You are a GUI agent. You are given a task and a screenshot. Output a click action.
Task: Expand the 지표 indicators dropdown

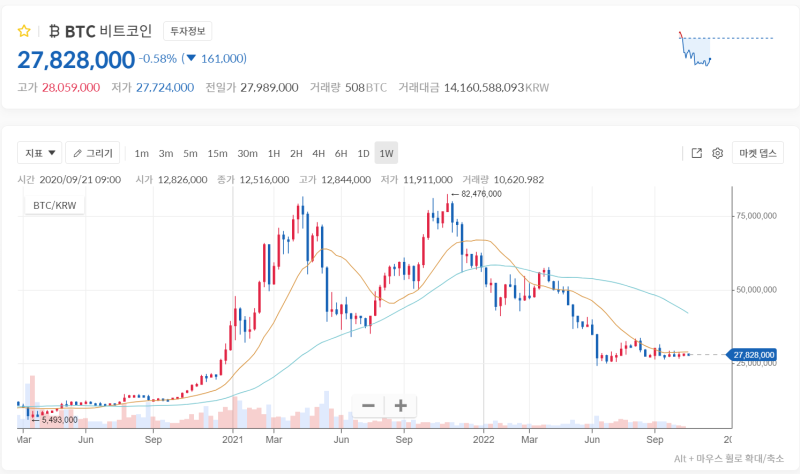tap(40, 153)
